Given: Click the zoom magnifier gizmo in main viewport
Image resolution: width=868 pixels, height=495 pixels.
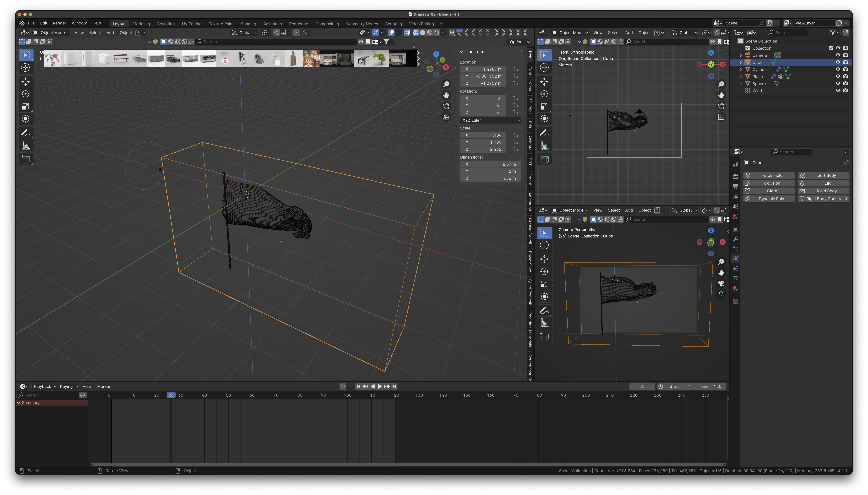Looking at the screenshot, I should 446,84.
